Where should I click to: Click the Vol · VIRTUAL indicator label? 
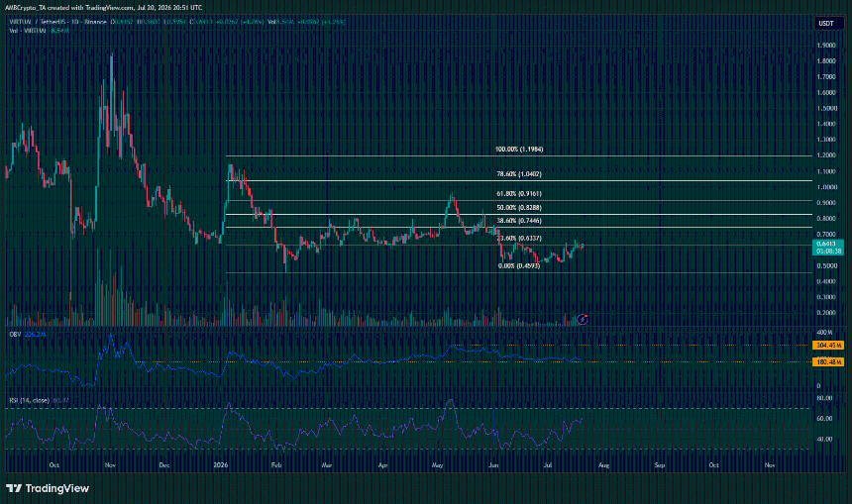pos(28,31)
